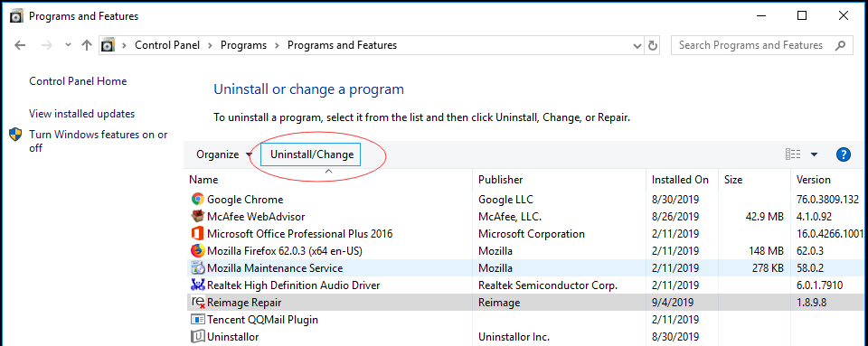
Task: Go up one level with up arrow
Action: click(87, 45)
